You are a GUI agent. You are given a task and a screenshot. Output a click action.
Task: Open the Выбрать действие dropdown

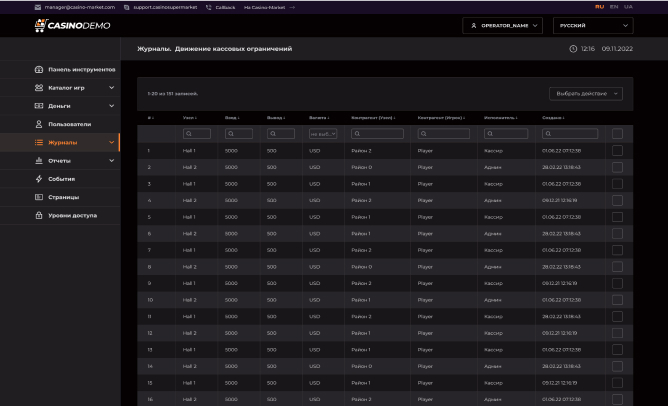click(x=586, y=93)
